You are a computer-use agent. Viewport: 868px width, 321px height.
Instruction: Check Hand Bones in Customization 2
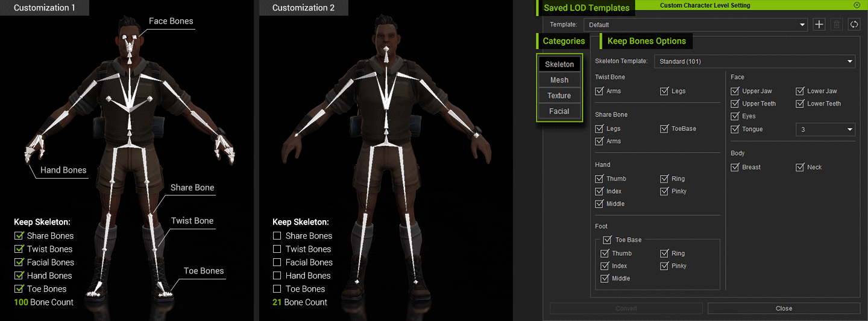(277, 276)
